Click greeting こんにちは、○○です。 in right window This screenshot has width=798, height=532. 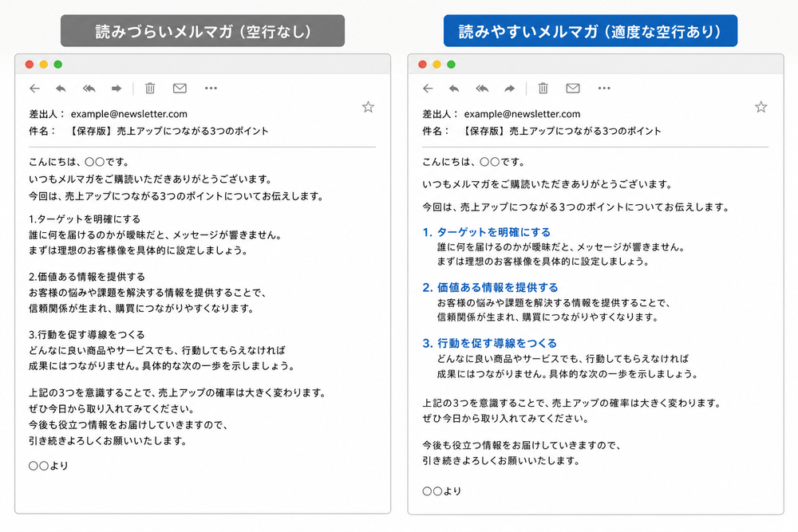pyautogui.click(x=473, y=162)
